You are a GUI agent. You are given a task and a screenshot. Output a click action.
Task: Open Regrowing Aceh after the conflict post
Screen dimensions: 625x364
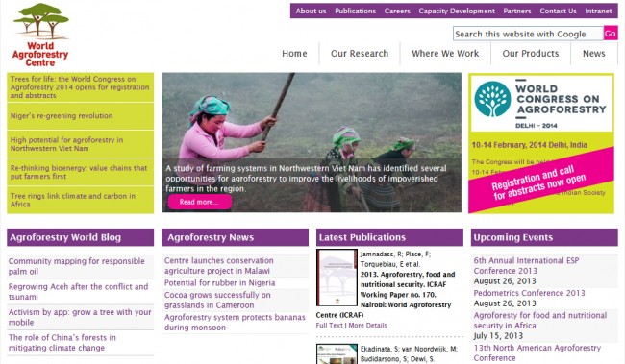tap(78, 292)
